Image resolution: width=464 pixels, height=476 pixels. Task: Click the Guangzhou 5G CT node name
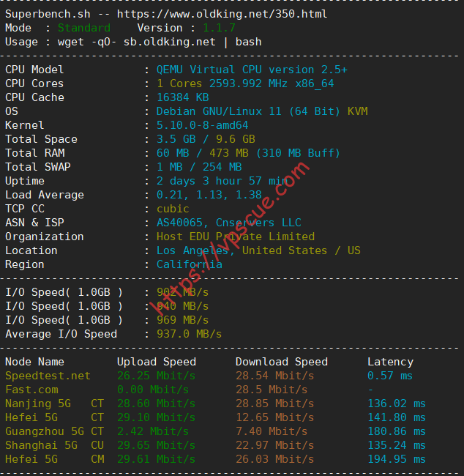(55, 431)
